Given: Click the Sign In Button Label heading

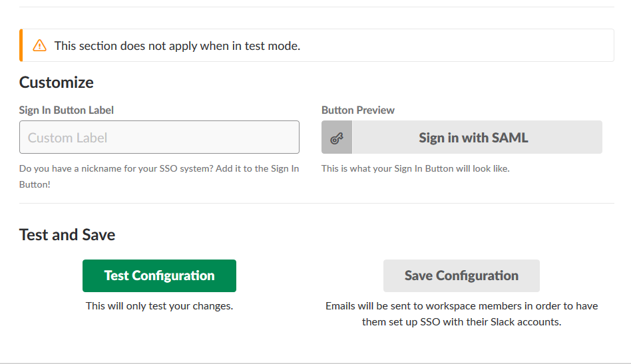Looking at the screenshot, I should pos(67,110).
